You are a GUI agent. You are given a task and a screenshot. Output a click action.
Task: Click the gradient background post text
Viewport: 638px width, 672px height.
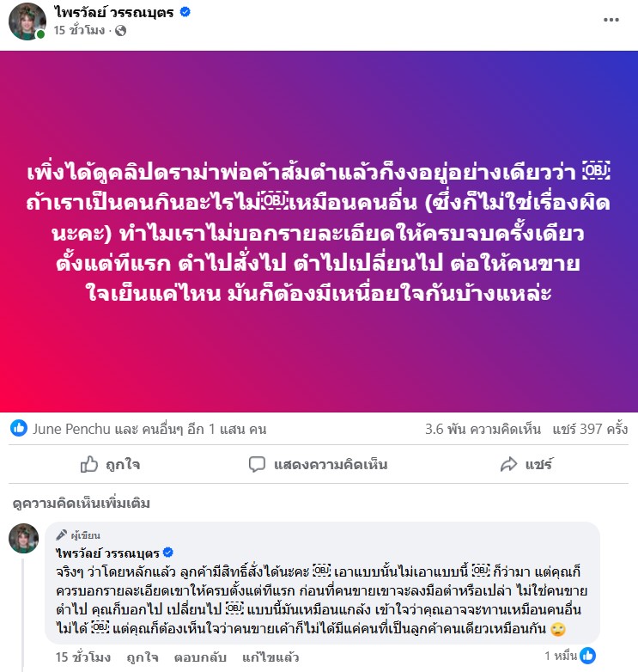click(x=319, y=233)
